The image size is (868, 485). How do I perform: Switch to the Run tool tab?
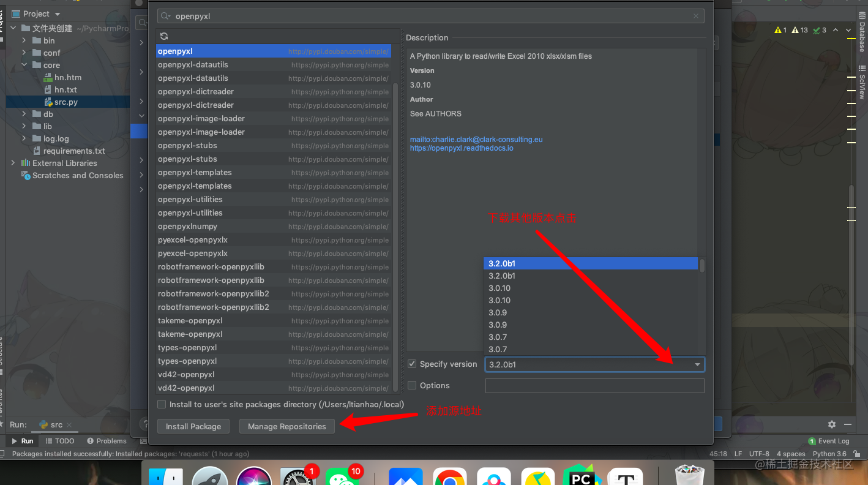click(x=23, y=441)
